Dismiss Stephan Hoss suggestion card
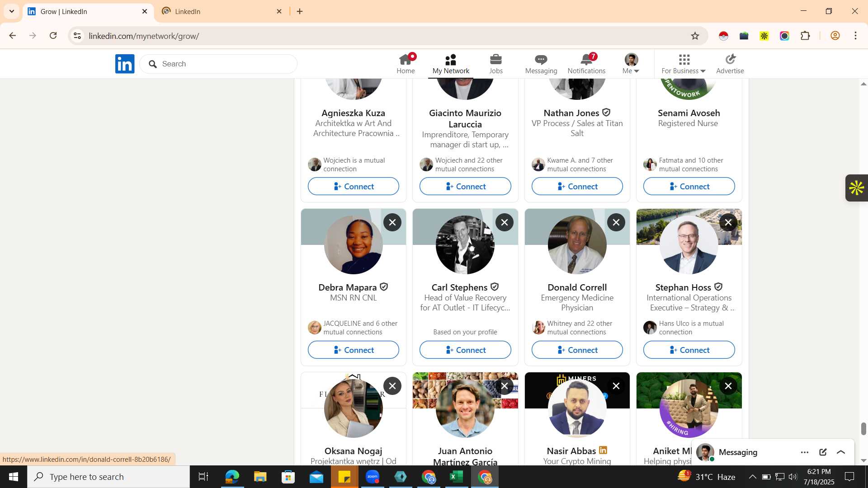 [728, 222]
